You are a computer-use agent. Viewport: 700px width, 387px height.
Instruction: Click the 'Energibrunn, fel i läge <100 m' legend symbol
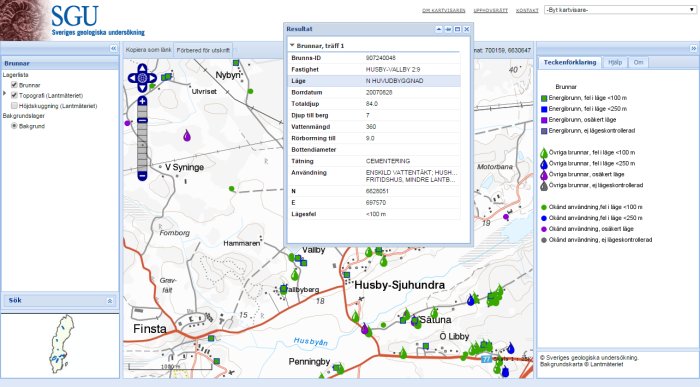coord(544,98)
